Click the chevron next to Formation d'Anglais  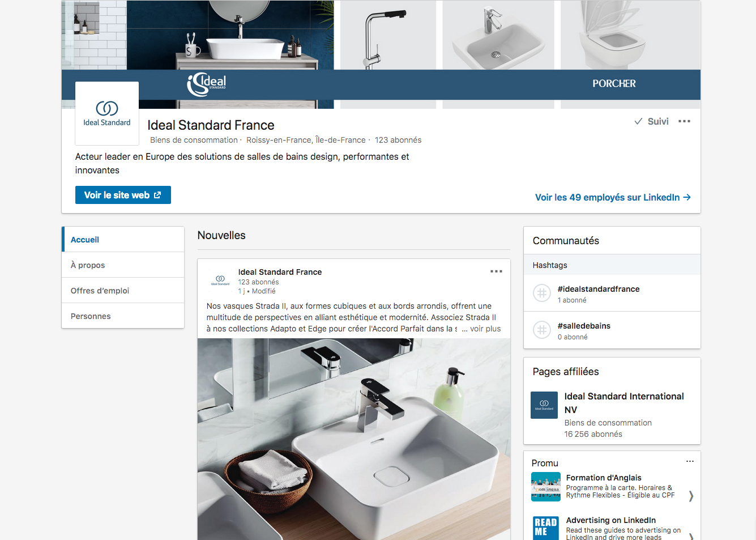(691, 496)
